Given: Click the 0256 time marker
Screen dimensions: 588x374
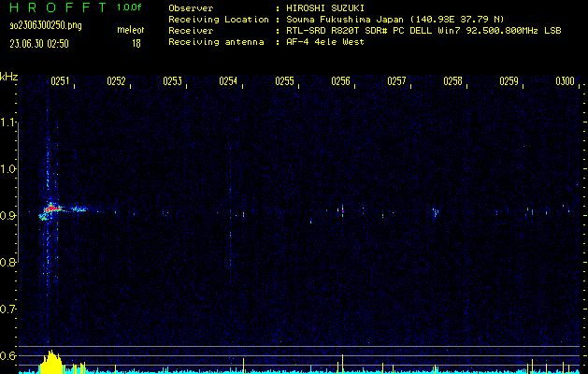Looking at the screenshot, I should pyautogui.click(x=340, y=81).
